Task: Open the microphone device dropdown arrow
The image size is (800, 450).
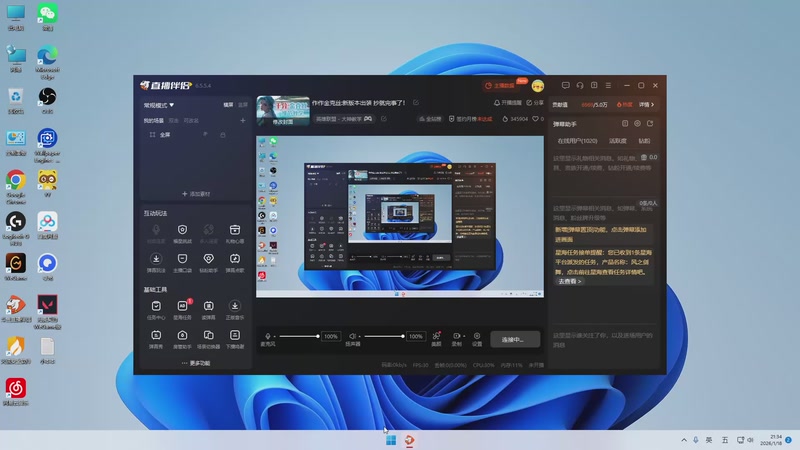Action: tap(274, 337)
